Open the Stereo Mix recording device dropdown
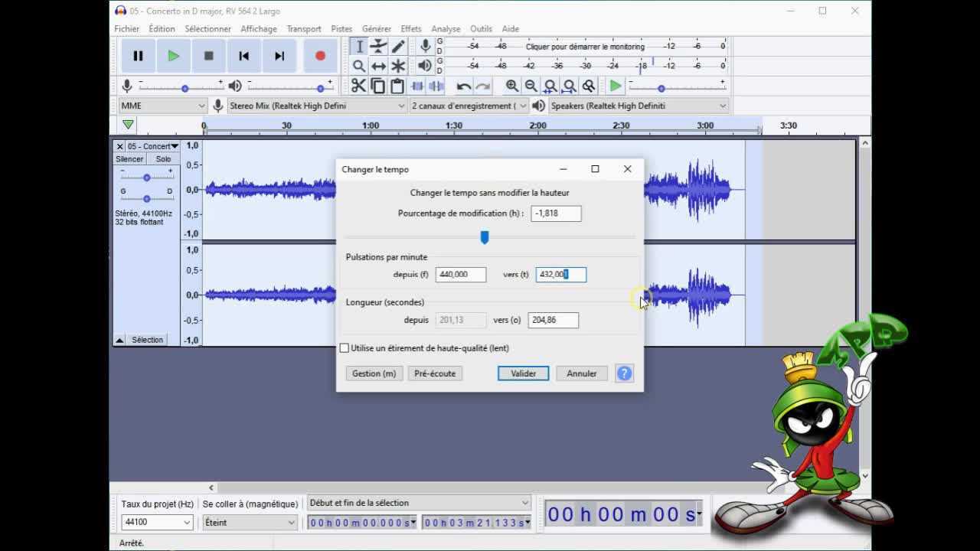 (x=317, y=106)
